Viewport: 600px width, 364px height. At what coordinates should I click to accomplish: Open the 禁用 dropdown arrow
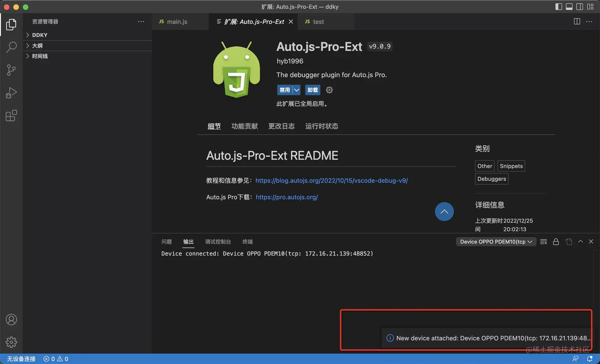[x=296, y=90]
